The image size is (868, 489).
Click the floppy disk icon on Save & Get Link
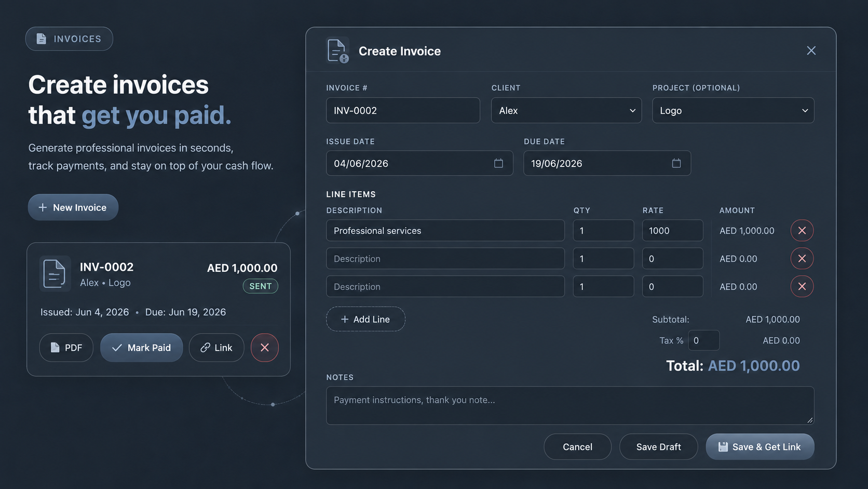pos(723,447)
